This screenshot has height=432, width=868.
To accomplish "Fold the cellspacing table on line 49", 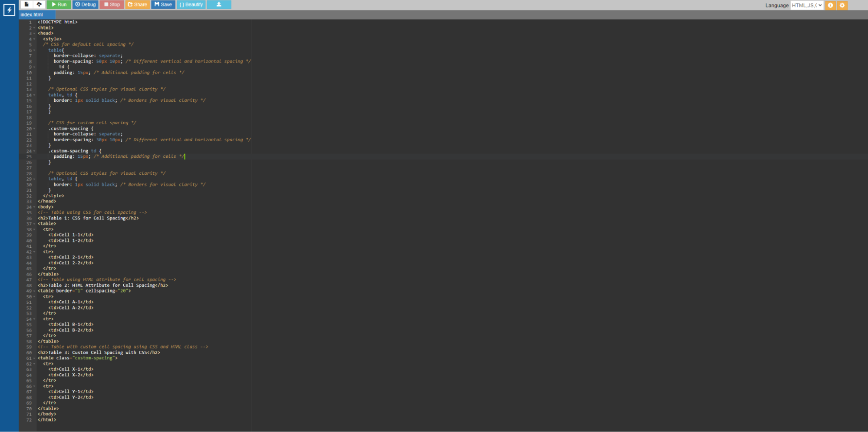I will [x=34, y=291].
